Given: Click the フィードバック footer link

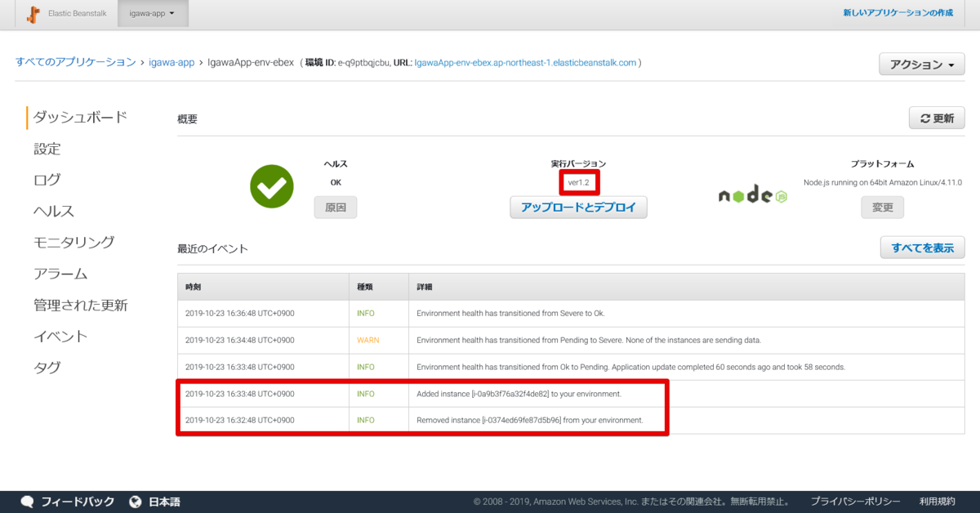Looking at the screenshot, I should pos(78,502).
